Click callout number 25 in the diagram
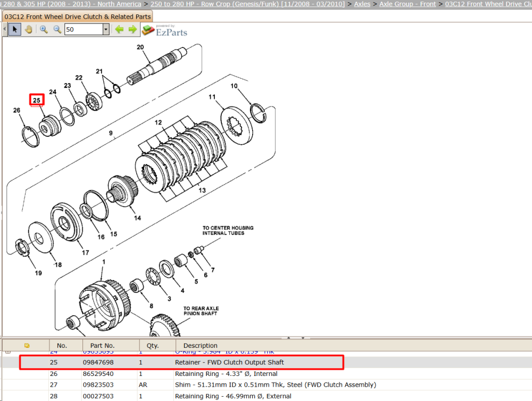Viewport: 532px width, 401px height. tap(37, 100)
